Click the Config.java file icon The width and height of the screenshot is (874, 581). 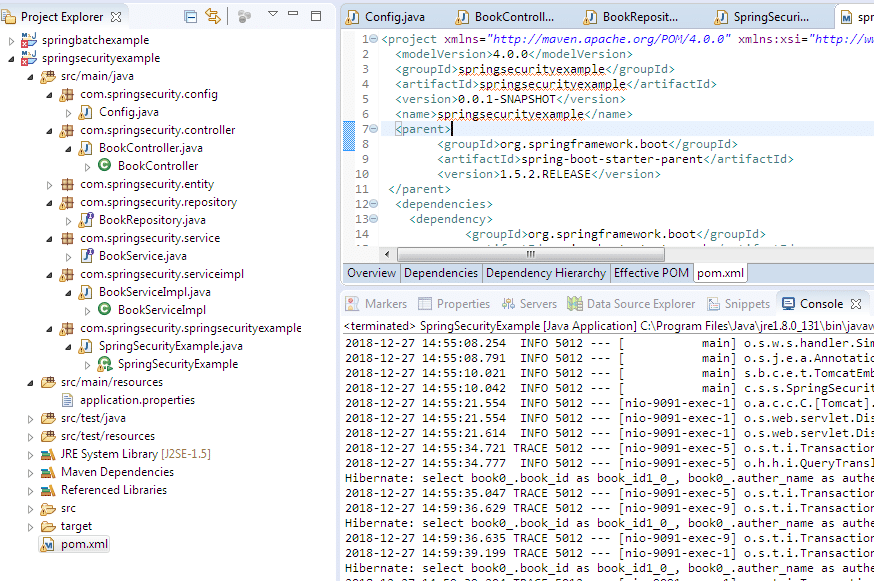pos(86,112)
